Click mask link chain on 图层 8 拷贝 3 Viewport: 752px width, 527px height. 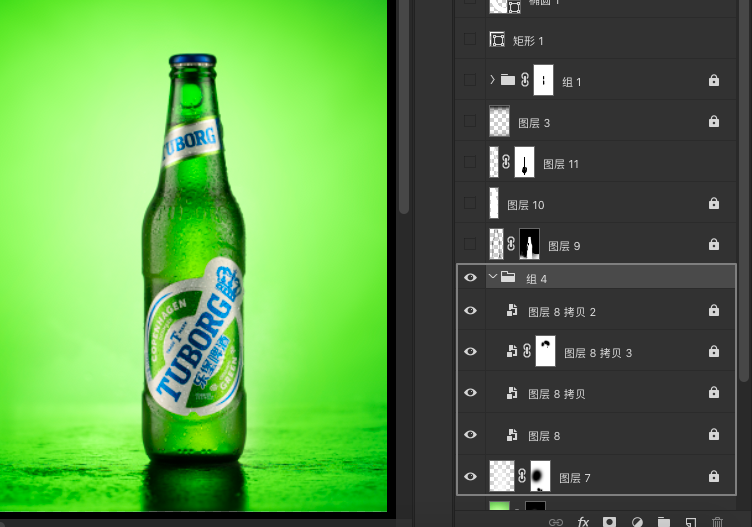(527, 351)
